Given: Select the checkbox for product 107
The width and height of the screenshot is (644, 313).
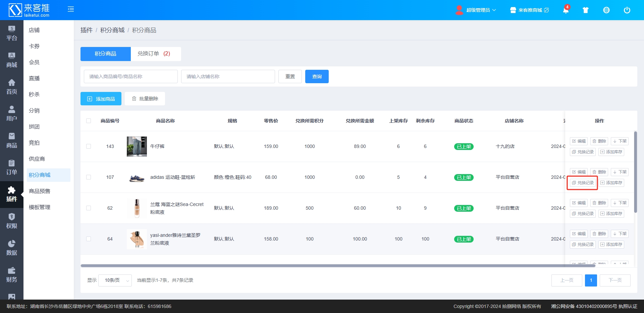Looking at the screenshot, I should [89, 177].
